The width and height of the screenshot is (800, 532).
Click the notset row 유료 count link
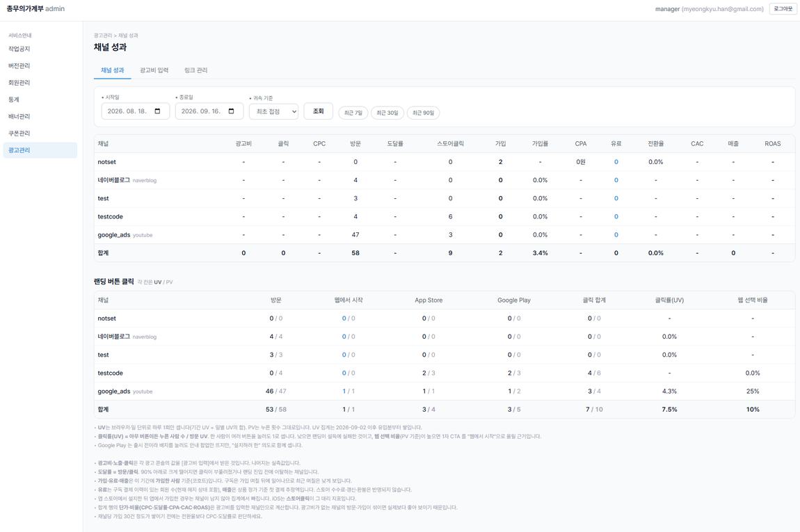point(616,162)
